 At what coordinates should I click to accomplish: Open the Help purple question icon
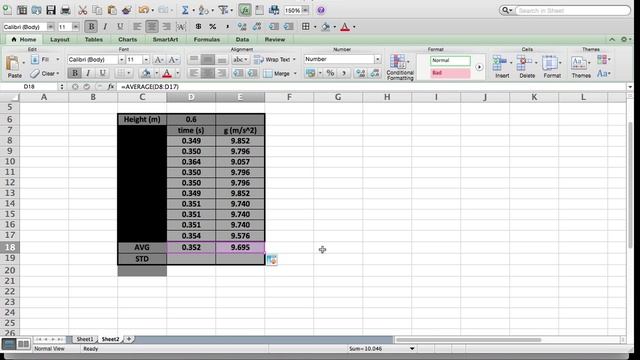coord(321,10)
